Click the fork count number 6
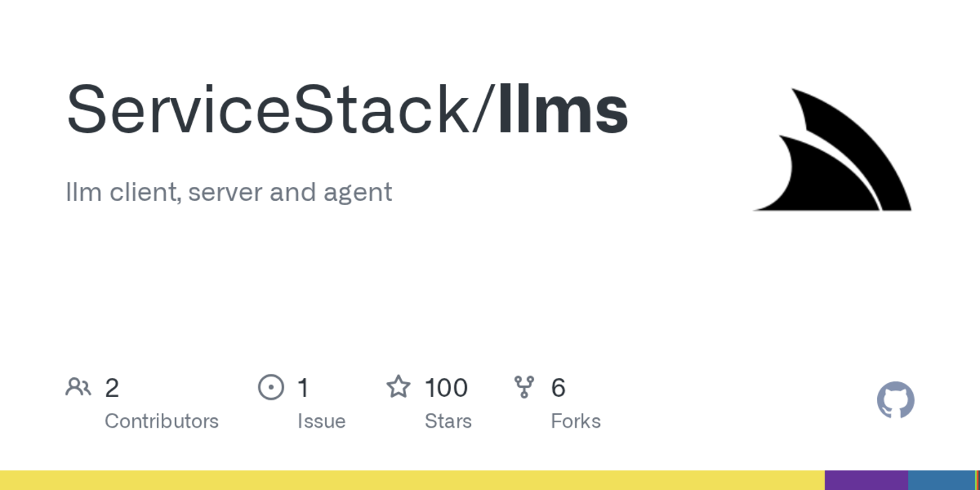980x490 pixels. [558, 388]
